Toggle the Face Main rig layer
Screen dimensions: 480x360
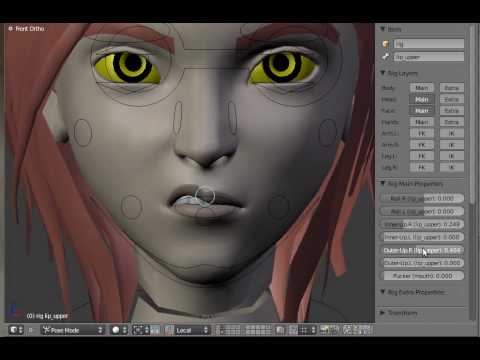422,110
